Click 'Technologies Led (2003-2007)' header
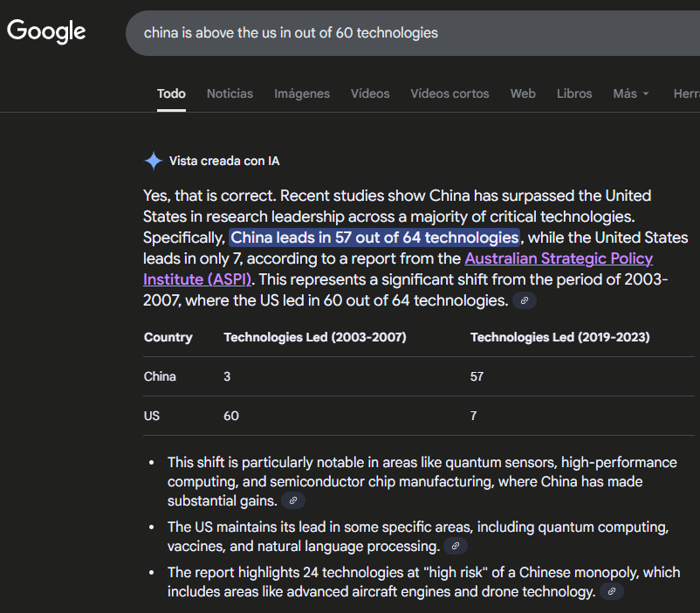This screenshot has height=613, width=700. 315,337
